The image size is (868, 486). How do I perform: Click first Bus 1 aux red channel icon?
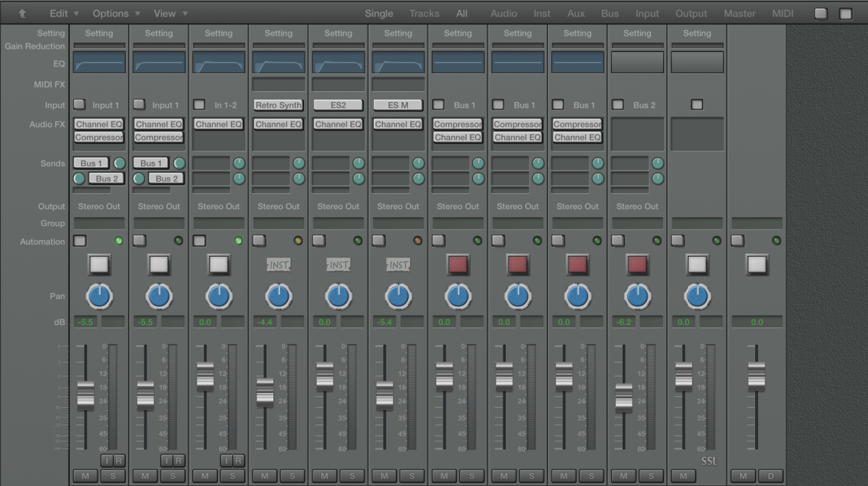(458, 265)
